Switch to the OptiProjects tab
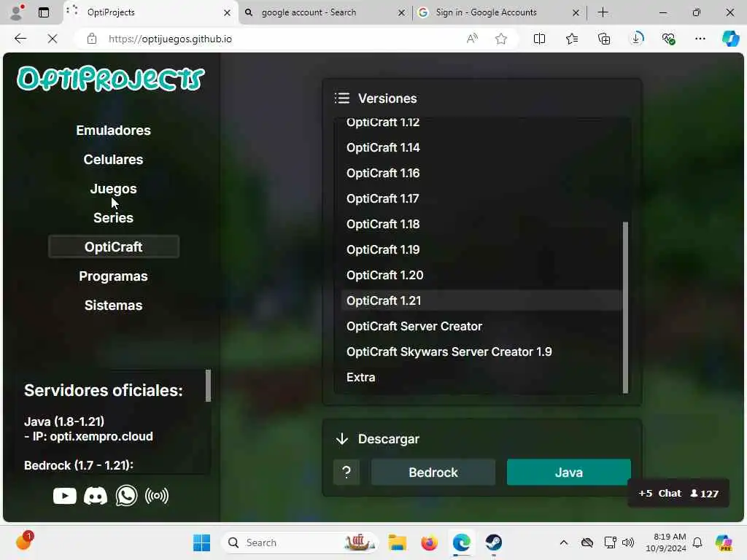 coord(150,12)
